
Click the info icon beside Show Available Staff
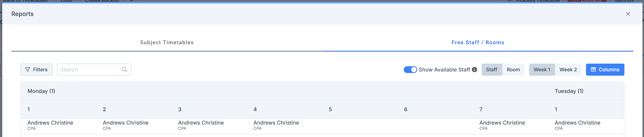click(474, 69)
